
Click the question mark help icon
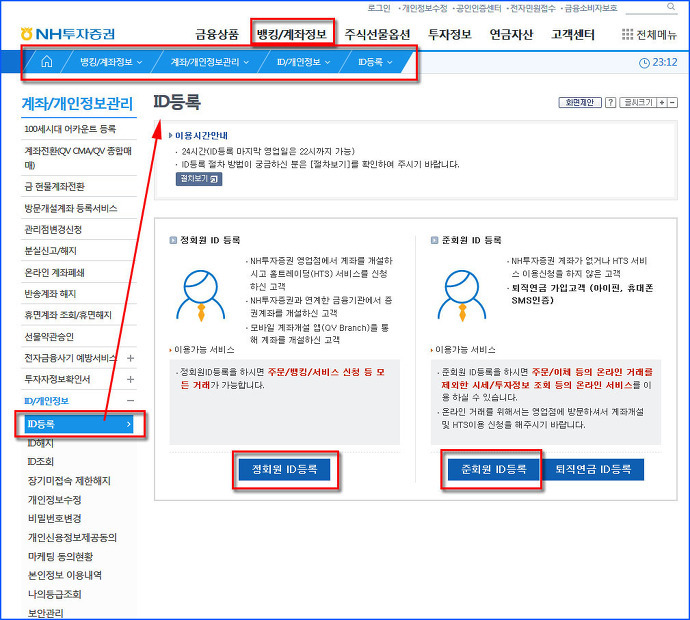tap(610, 103)
